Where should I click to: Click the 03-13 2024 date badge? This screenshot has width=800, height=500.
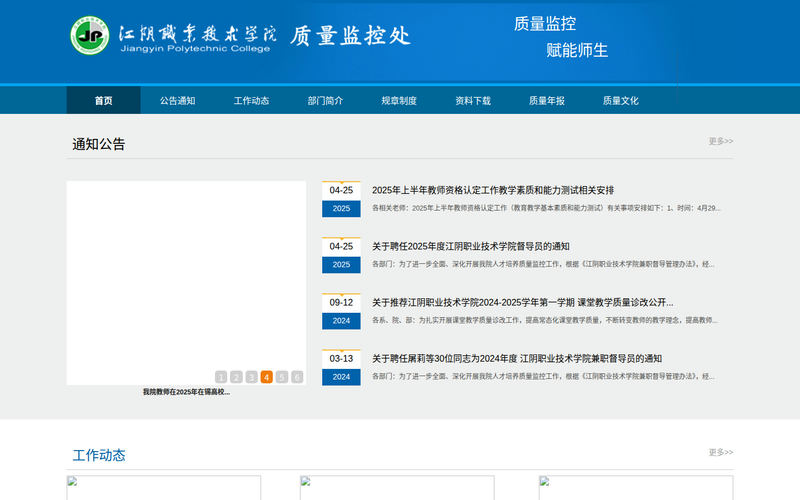tap(341, 367)
